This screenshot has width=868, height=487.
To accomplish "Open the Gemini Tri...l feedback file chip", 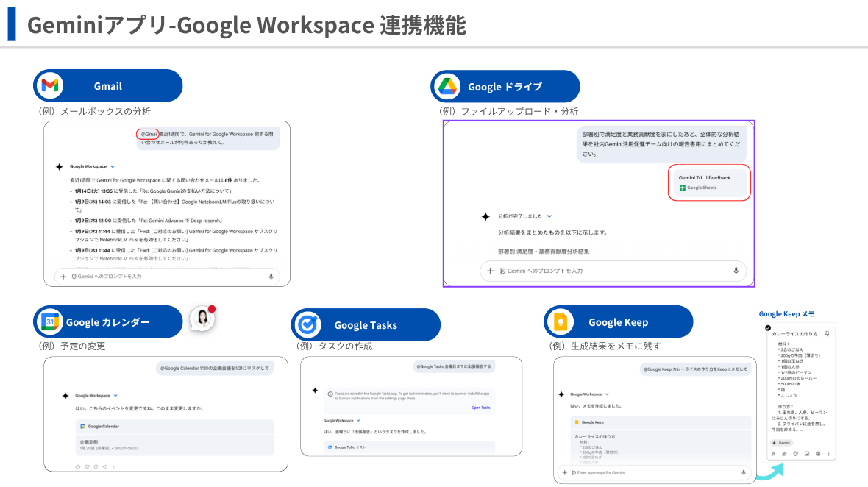I will [x=709, y=182].
